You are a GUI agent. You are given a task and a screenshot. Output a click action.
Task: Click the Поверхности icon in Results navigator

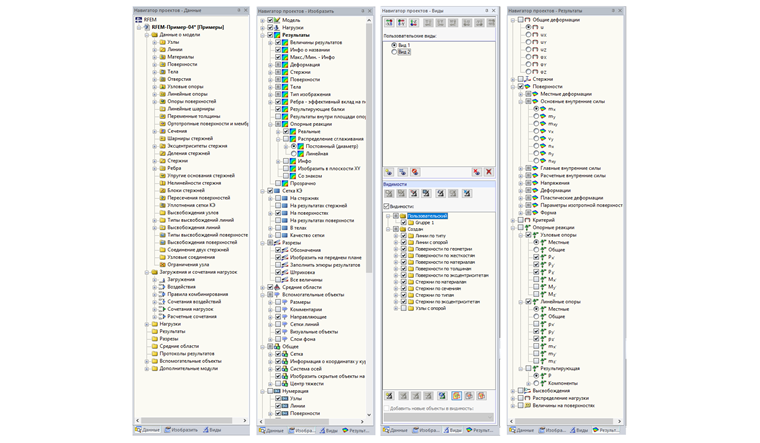(x=528, y=86)
